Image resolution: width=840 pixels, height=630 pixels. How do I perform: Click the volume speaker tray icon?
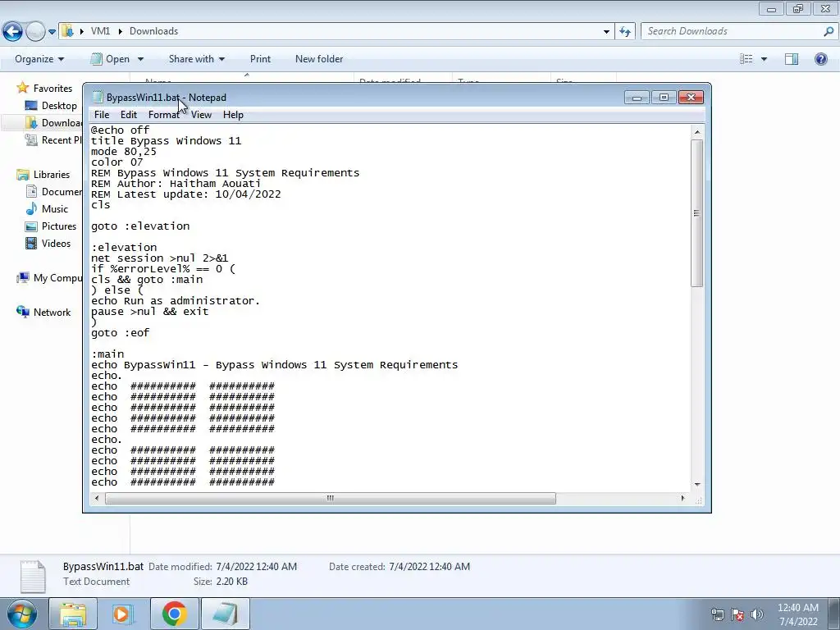pyautogui.click(x=757, y=614)
